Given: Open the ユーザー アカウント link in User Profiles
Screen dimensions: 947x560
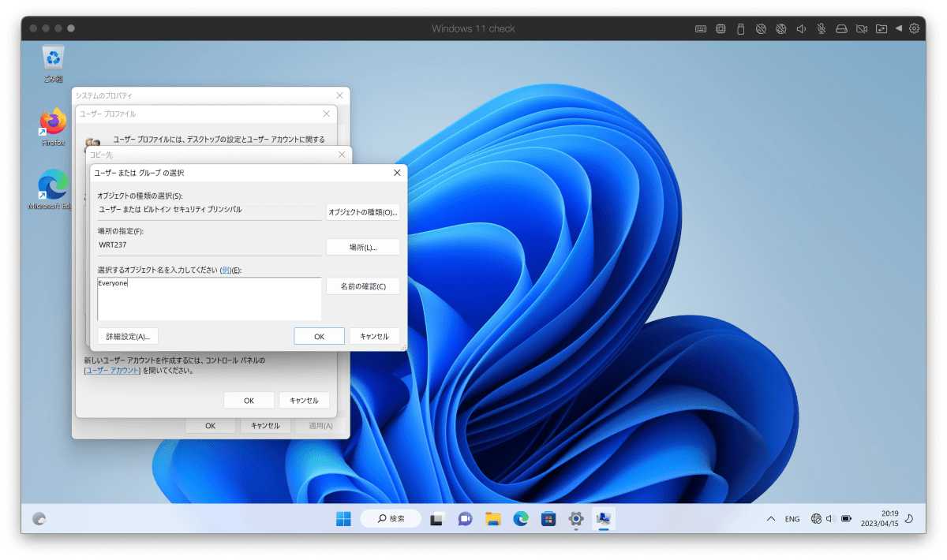Looking at the screenshot, I should pyautogui.click(x=113, y=370).
